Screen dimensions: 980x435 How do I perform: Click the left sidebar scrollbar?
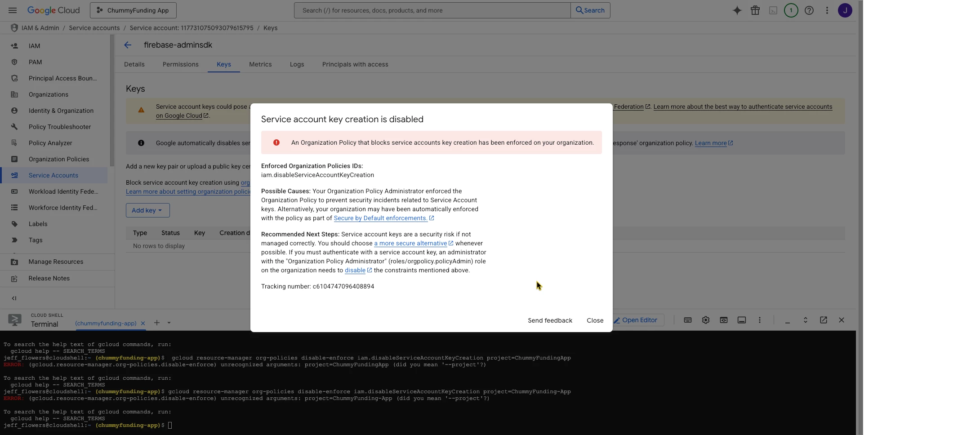(x=112, y=101)
